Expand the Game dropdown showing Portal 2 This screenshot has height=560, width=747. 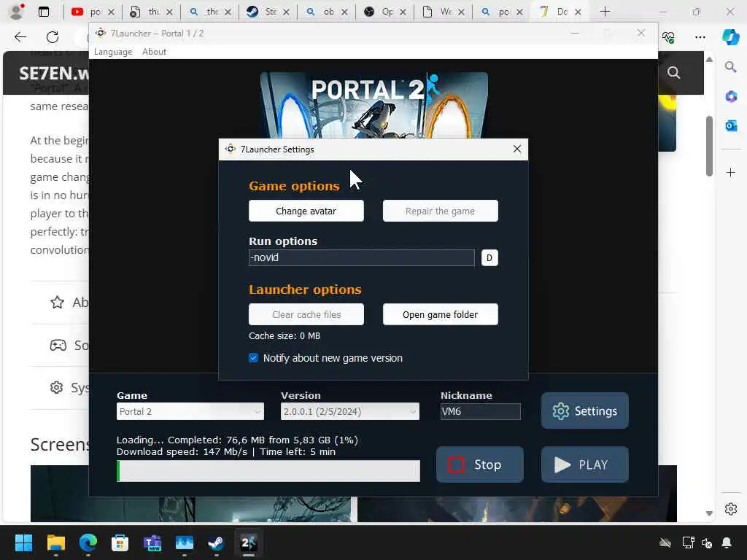pyautogui.click(x=190, y=411)
